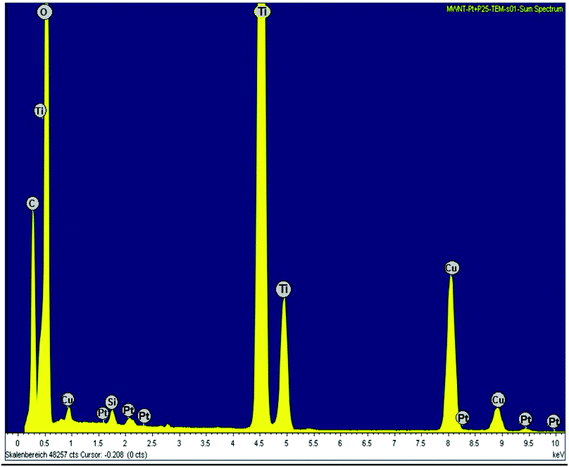Click the 0 tick on the energy axis
569x467 pixels.
click(x=17, y=443)
